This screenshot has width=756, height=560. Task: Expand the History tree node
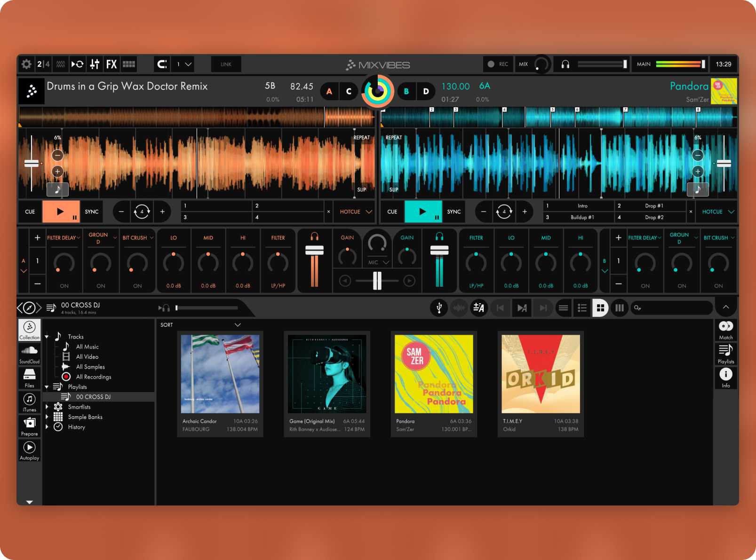(x=47, y=427)
